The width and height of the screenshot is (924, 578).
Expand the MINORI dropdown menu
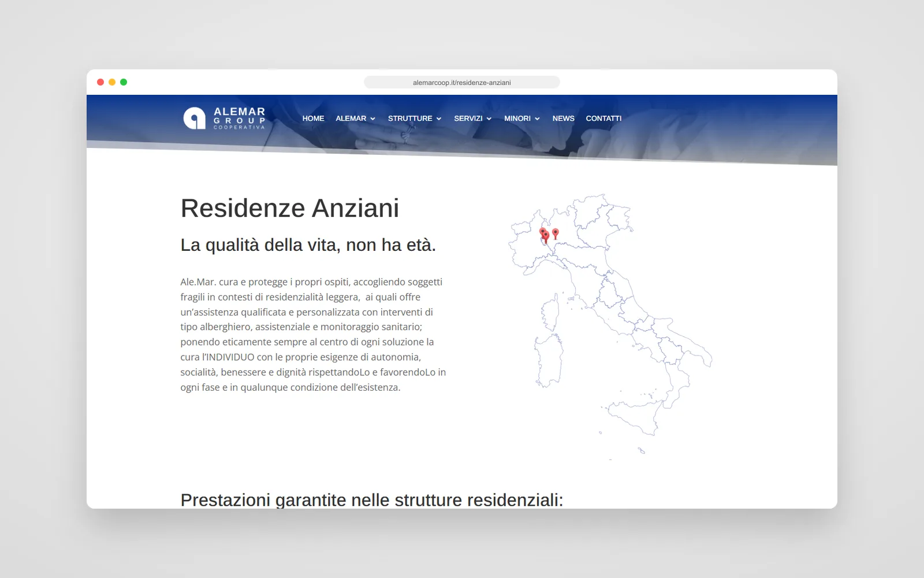(521, 118)
